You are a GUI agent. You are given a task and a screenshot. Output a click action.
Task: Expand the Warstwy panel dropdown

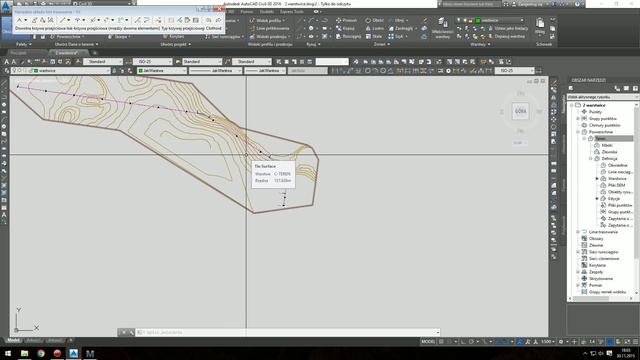coord(480,44)
